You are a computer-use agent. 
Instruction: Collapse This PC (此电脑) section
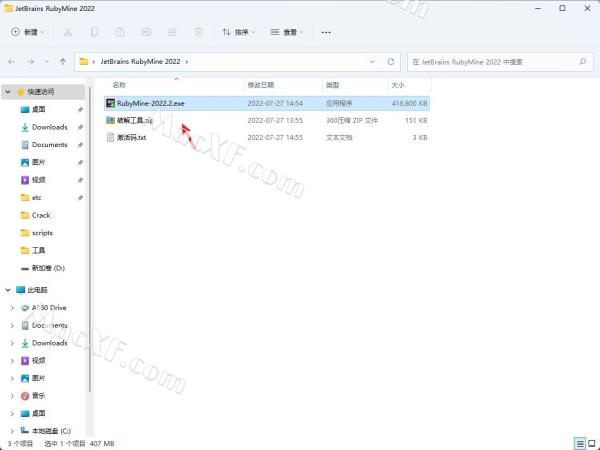pos(8,290)
